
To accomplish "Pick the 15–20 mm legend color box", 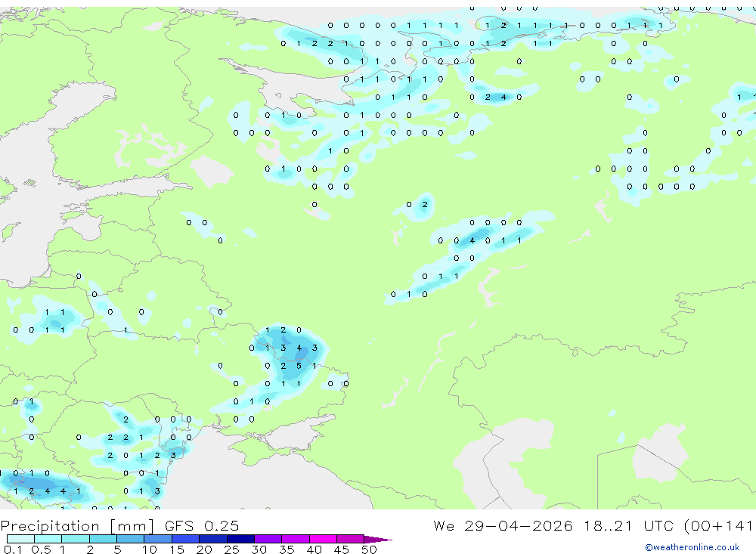I will pyautogui.click(x=185, y=539).
